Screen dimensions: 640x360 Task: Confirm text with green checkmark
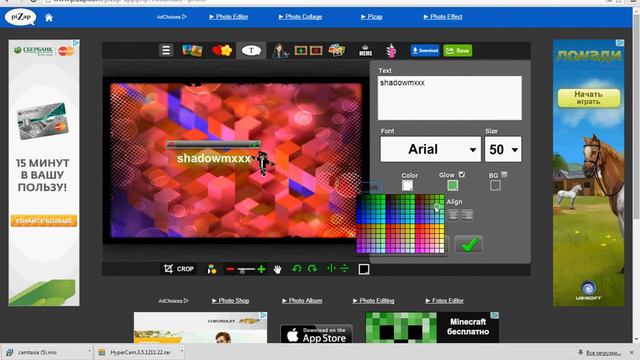coord(469,244)
